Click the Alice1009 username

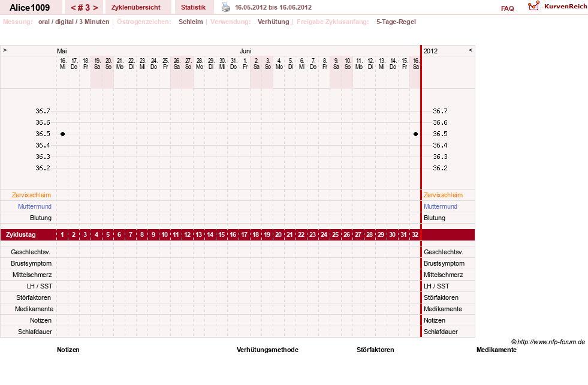coord(29,8)
